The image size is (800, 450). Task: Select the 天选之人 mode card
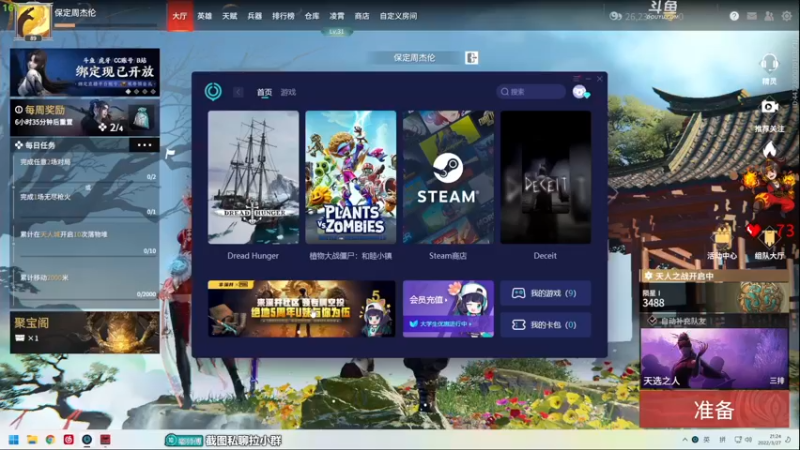click(714, 359)
